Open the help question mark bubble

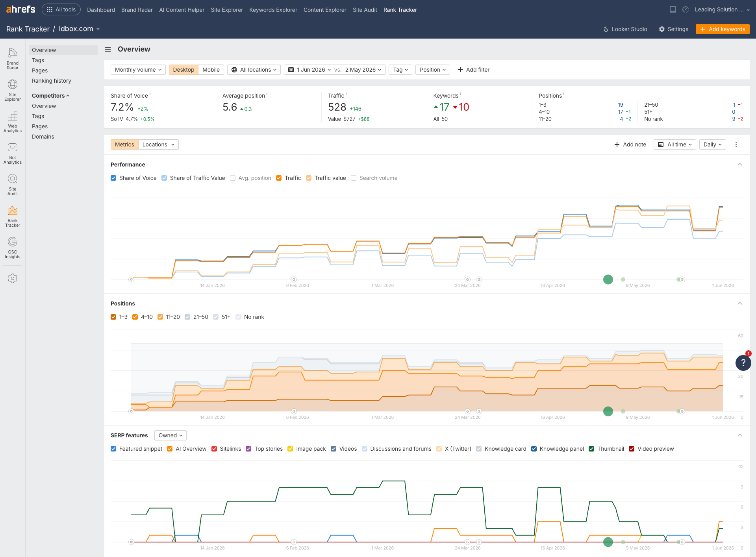tap(743, 363)
